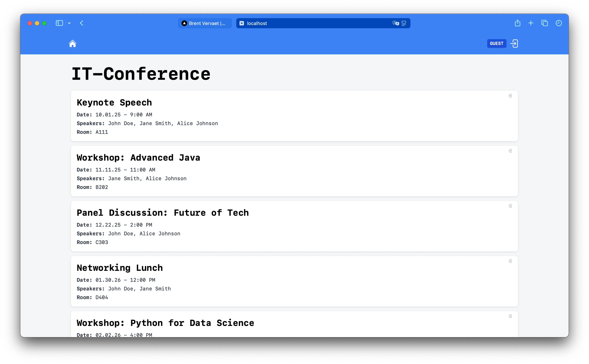Viewport: 589px width, 364px height.
Task: Toggle the translate option in the address bar
Action: tap(395, 23)
